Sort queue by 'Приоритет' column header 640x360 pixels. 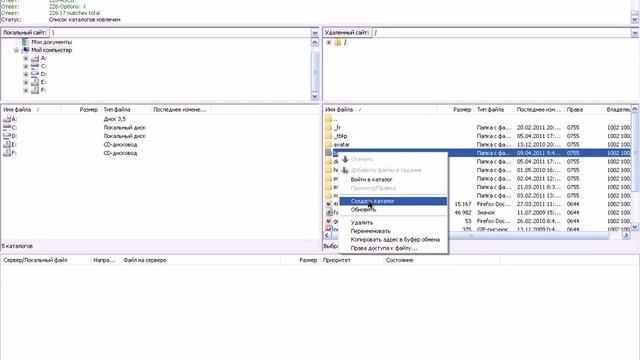(x=351, y=260)
